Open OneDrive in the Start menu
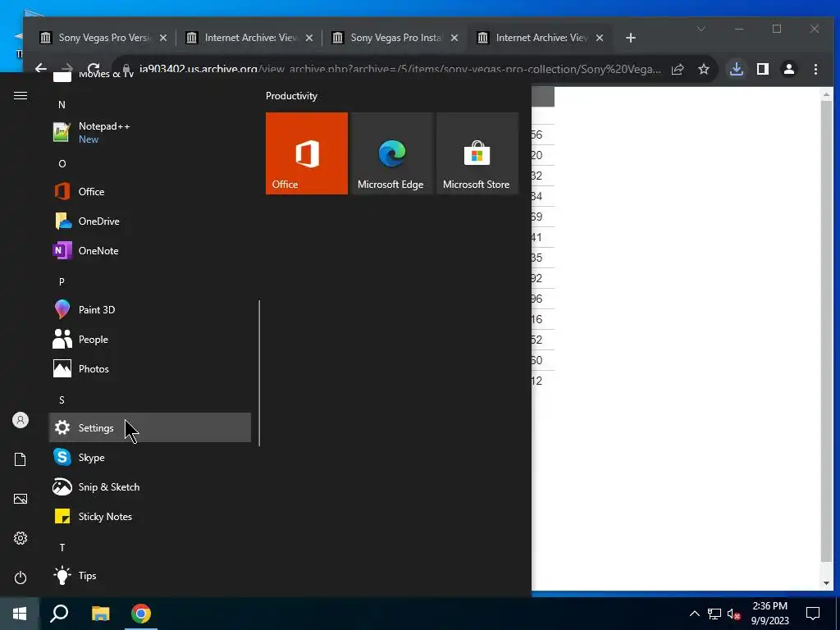 tap(150, 221)
